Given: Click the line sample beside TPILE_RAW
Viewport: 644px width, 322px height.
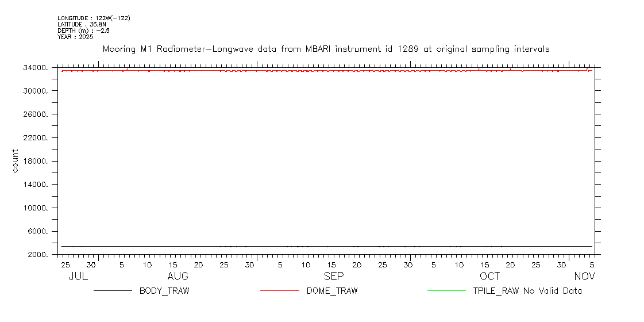Looking at the screenshot, I should point(446,291).
